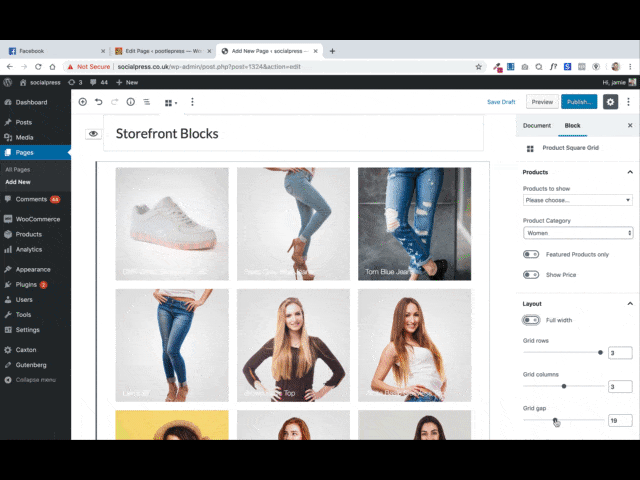Click the Grid rows number field
This screenshot has width=640, height=480.
[620, 353]
